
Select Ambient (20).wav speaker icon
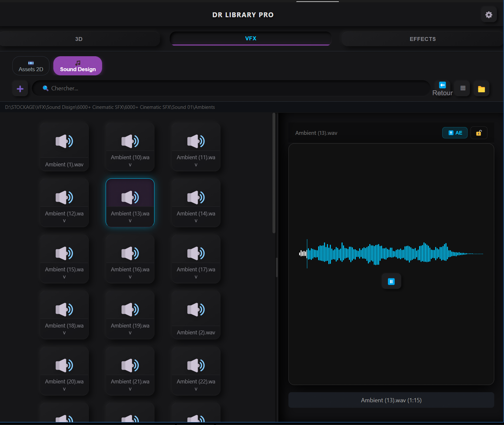tap(64, 365)
